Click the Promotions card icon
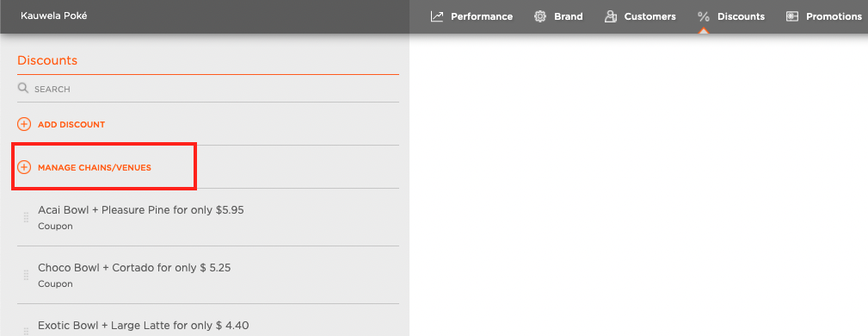The height and width of the screenshot is (336, 868). [792, 16]
